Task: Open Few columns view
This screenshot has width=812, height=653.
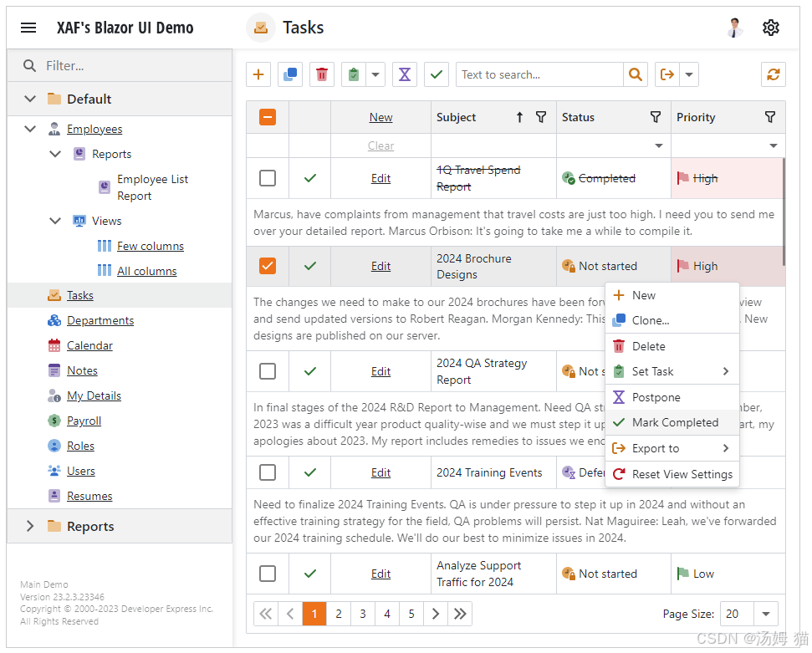Action: [151, 246]
